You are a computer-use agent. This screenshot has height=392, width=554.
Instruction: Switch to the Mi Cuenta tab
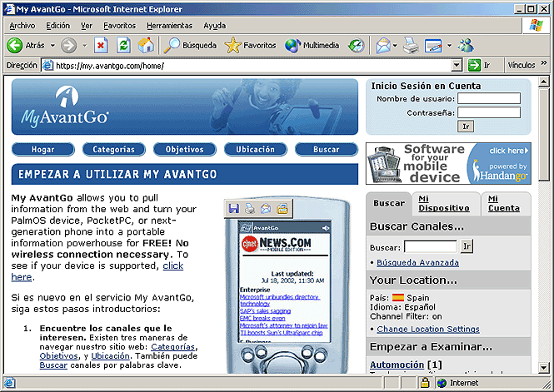[x=504, y=204]
